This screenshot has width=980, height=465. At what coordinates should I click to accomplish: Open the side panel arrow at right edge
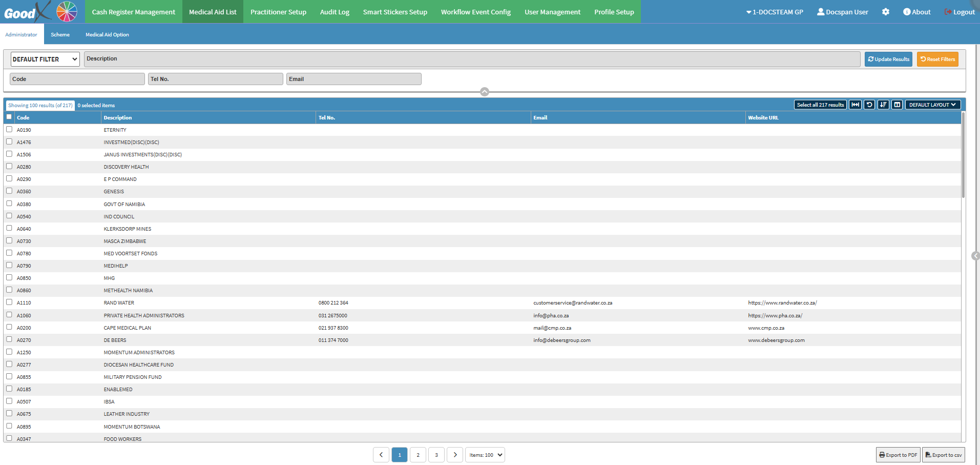pyautogui.click(x=975, y=256)
